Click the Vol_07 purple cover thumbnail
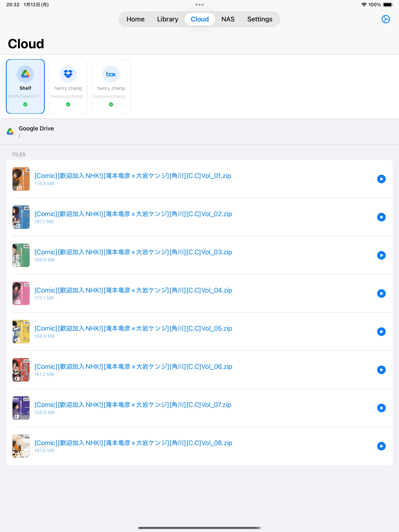 (x=21, y=408)
